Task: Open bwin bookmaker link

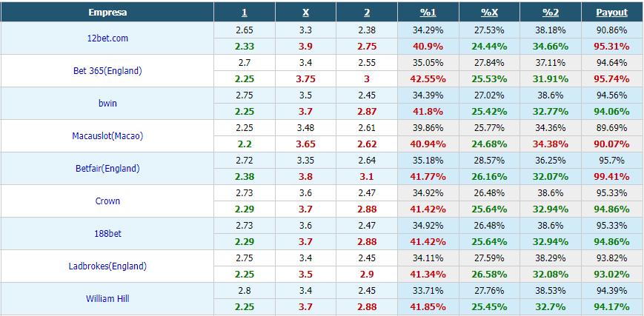Action: coord(107,103)
